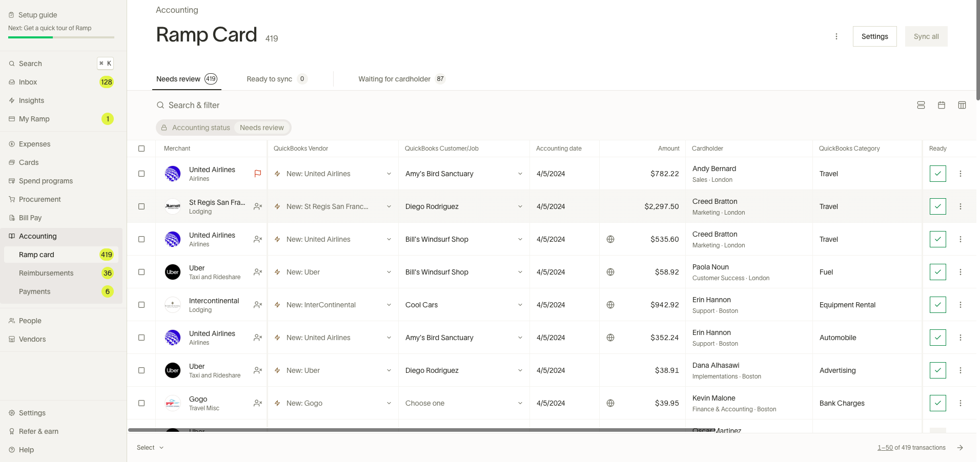Approve the Gogo transaction with the checkmark toggle
This screenshot has width=980, height=462.
(937, 403)
